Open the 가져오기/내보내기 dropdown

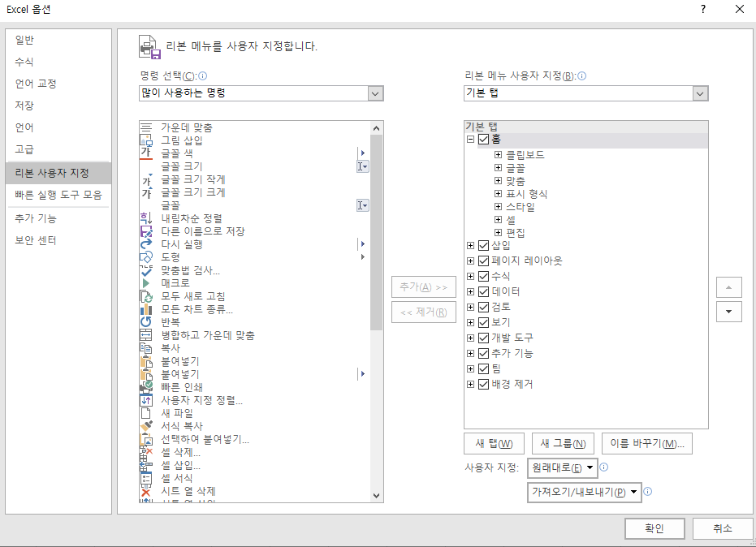point(585,492)
